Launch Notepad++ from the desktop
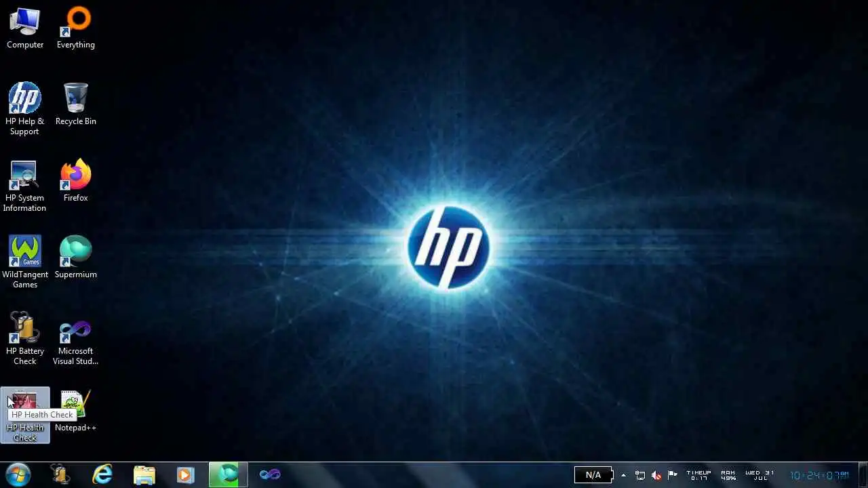This screenshot has height=488, width=868. point(76,411)
